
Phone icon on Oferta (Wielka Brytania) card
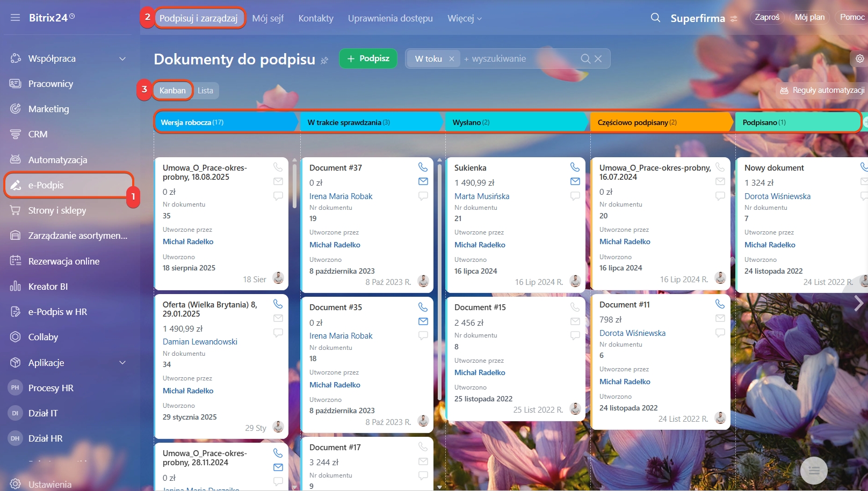click(x=278, y=304)
